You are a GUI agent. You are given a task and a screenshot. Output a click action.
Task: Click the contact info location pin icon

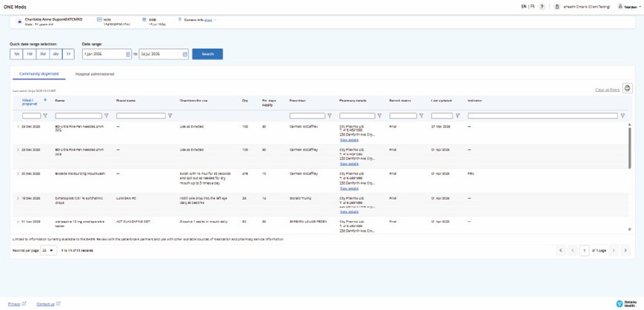(179, 19)
